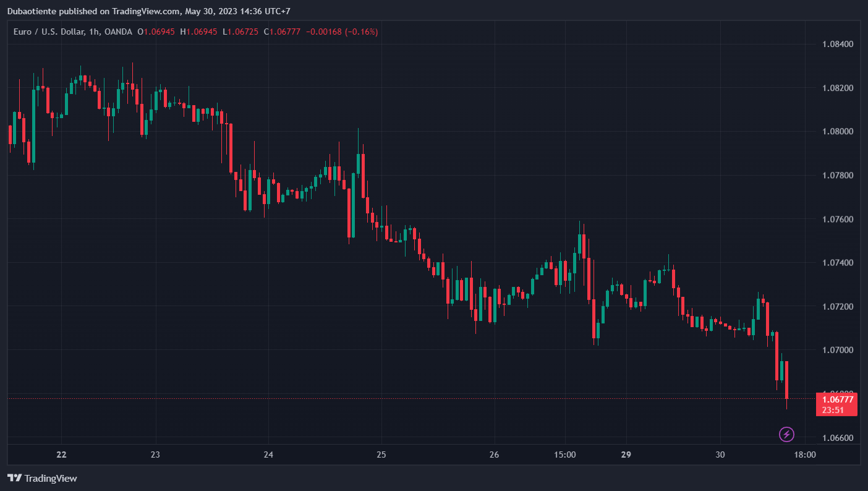Click the 1.07600 price axis label

click(837, 220)
